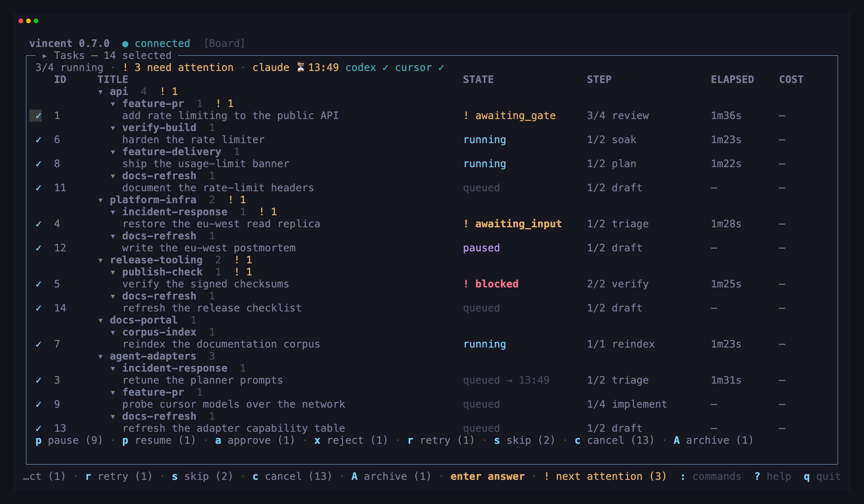
Task: Toggle the highlighted checkbox for task 1
Action: click(x=35, y=116)
